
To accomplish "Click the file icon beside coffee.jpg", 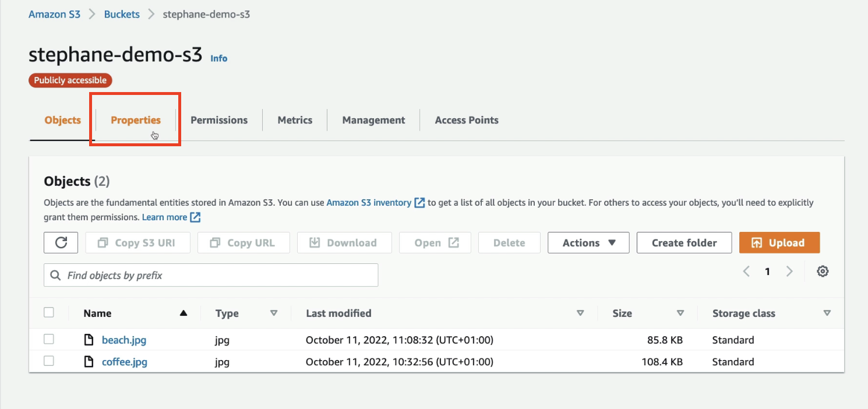I will (x=89, y=362).
